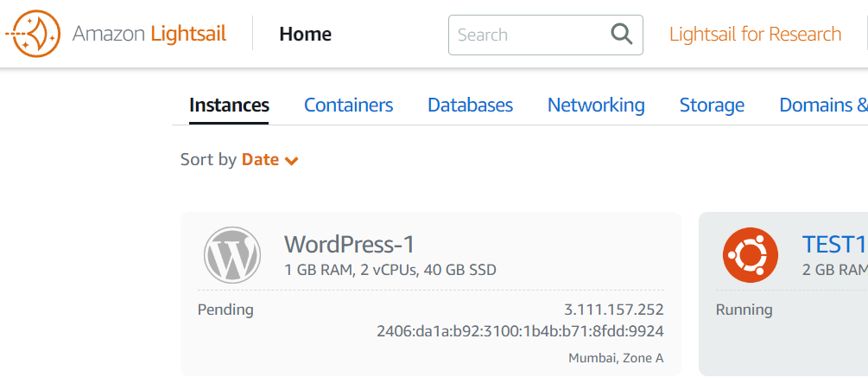868x390 pixels.
Task: Click the Amazon Lightsail compass logo icon
Action: pyautogui.click(x=33, y=35)
